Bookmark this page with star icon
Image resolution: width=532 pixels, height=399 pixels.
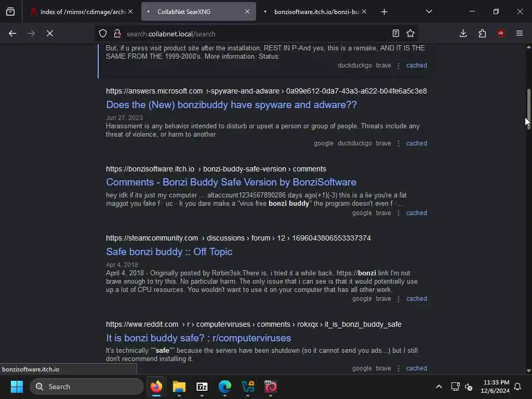tap(410, 33)
